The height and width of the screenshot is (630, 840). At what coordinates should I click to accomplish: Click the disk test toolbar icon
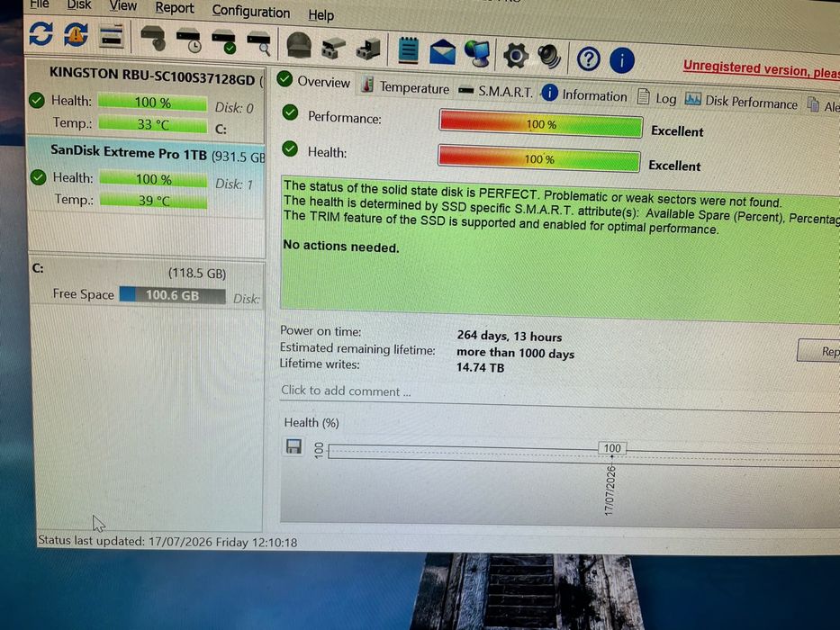[153, 39]
